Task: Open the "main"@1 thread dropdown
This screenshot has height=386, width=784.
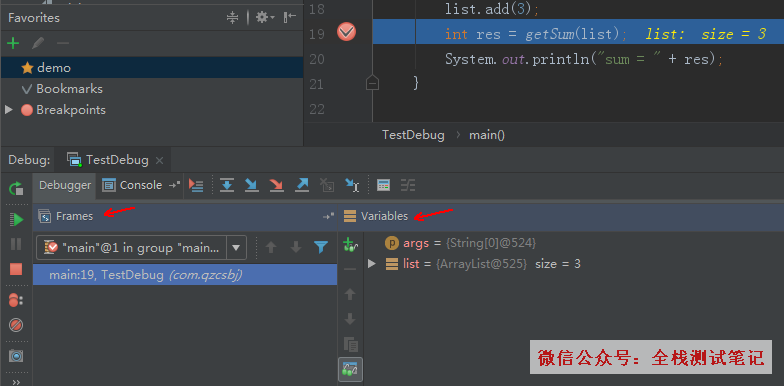Action: tap(236, 248)
